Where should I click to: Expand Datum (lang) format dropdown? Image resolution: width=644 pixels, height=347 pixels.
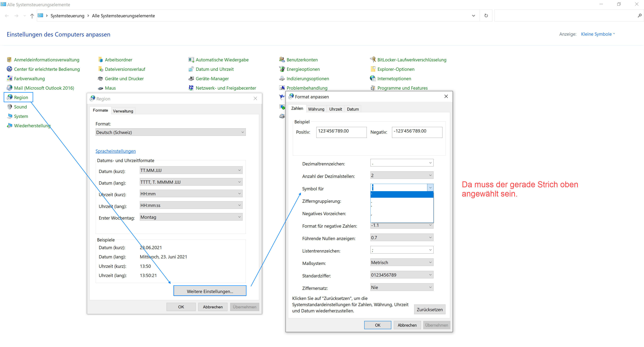click(191, 182)
